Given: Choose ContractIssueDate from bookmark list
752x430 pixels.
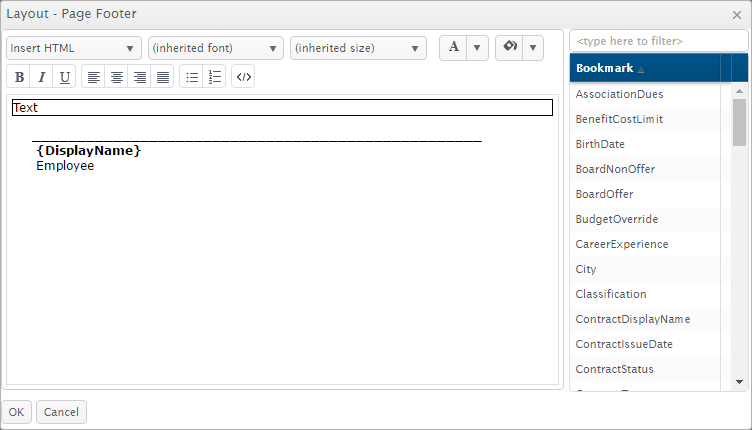Looking at the screenshot, I should click(623, 344).
